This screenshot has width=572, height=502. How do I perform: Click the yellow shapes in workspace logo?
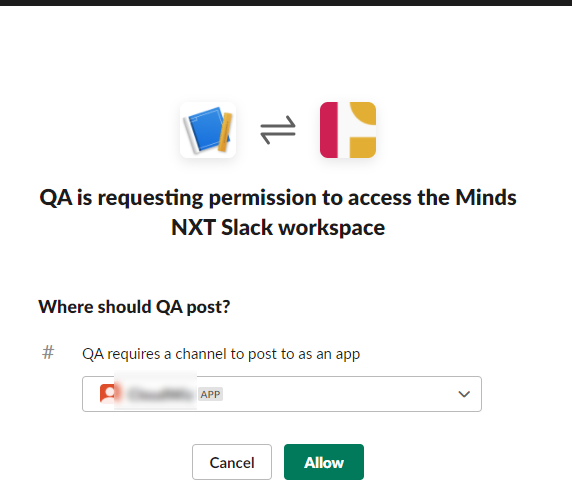coord(363,130)
